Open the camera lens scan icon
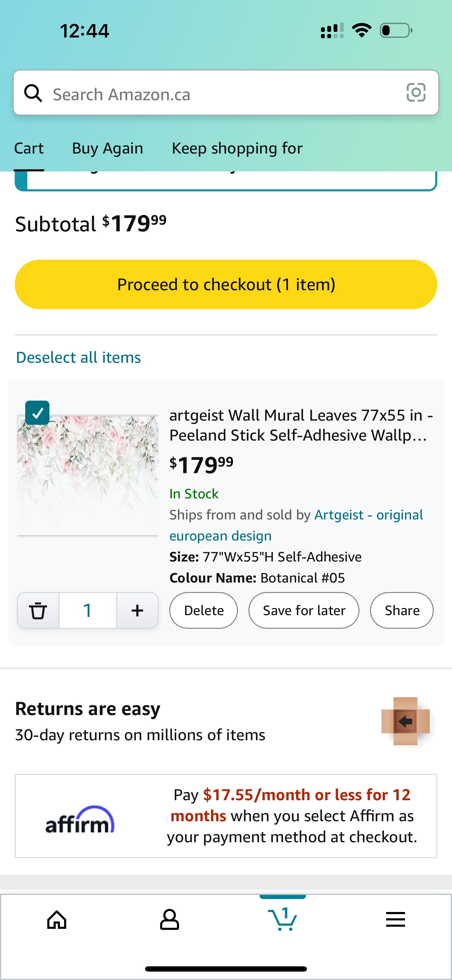 point(416,93)
